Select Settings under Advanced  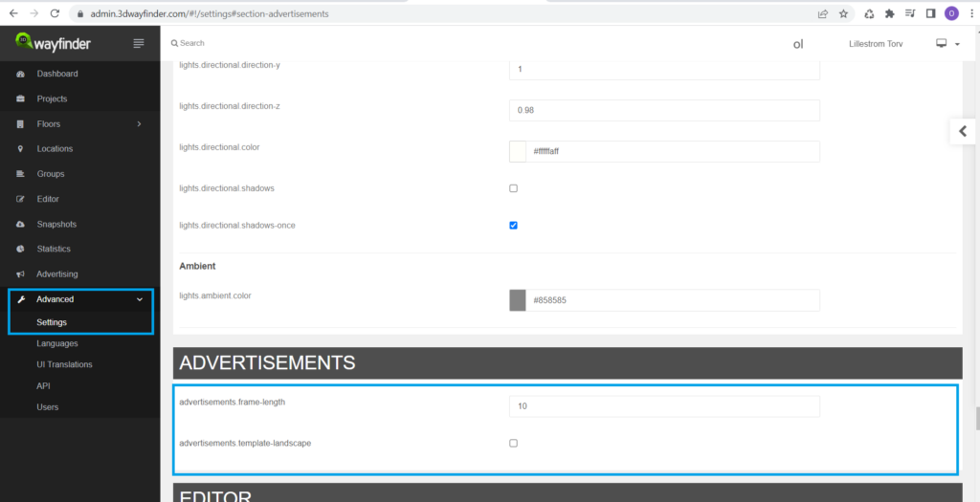coord(52,322)
